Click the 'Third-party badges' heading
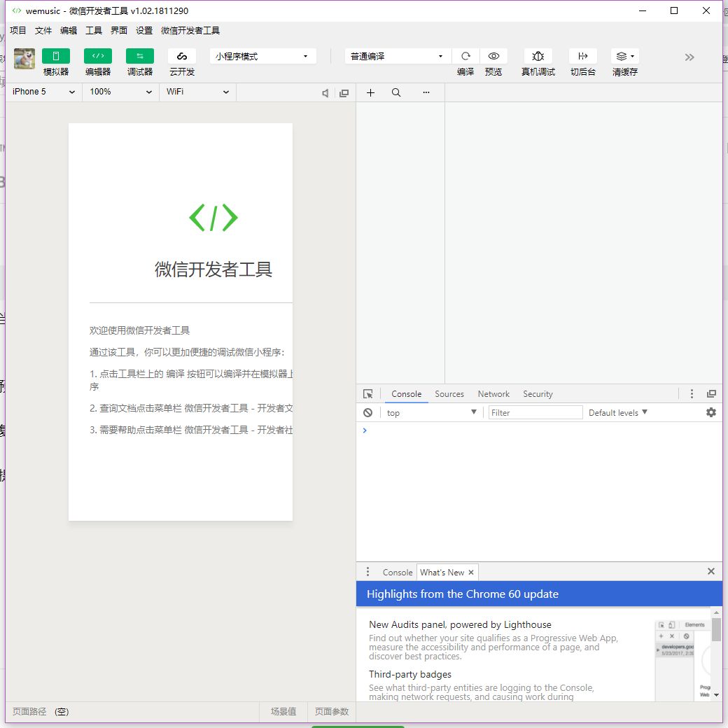 coord(410,675)
